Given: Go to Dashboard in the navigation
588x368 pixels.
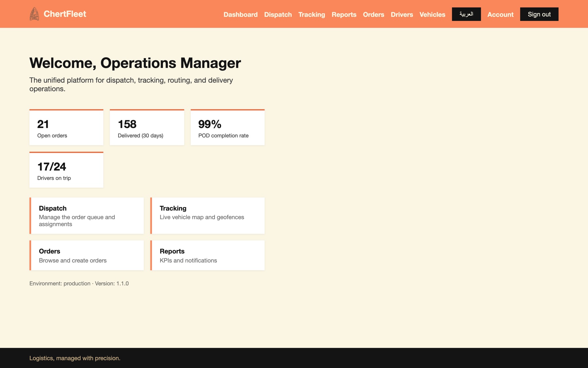Looking at the screenshot, I should tap(240, 14).
